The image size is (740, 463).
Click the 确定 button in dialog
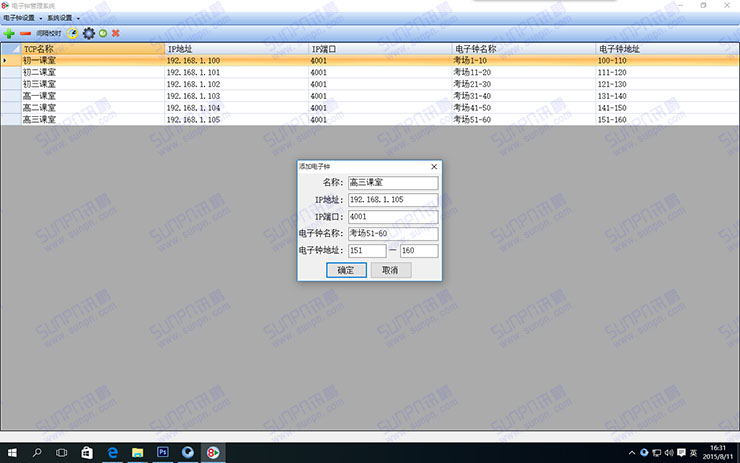[x=345, y=270]
